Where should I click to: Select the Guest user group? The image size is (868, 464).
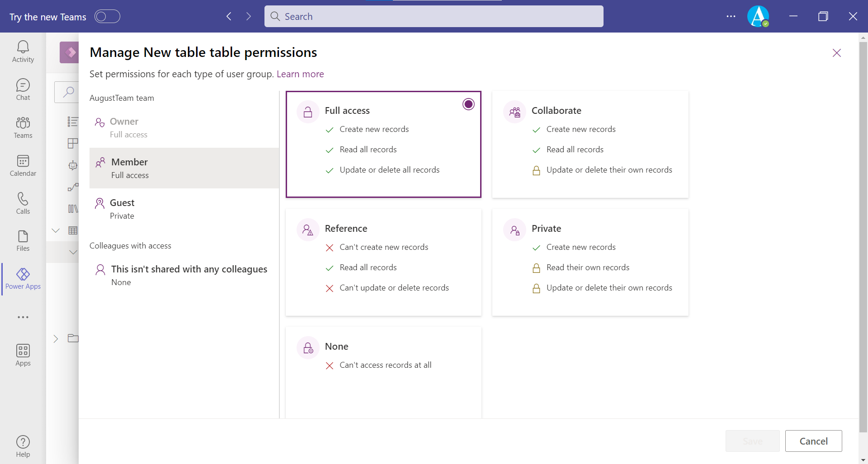point(184,209)
